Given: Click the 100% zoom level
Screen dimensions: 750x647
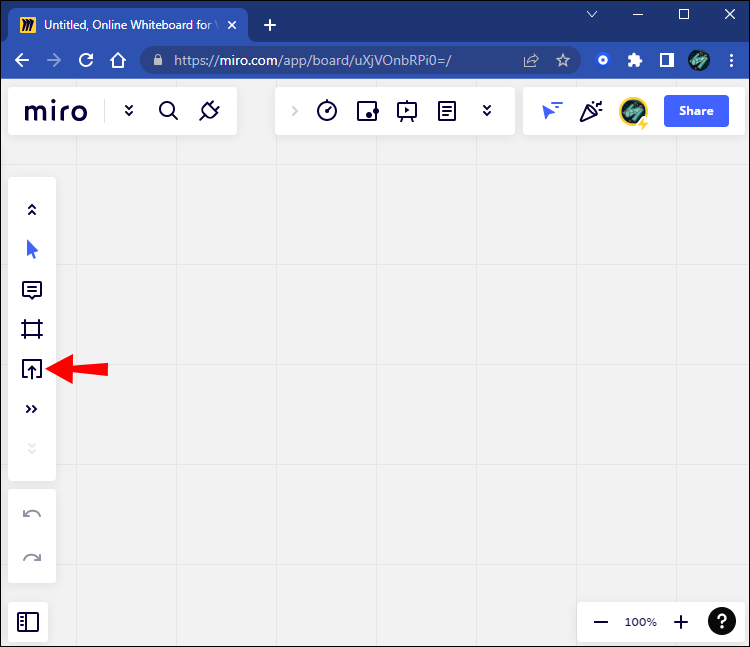Looking at the screenshot, I should pos(640,622).
